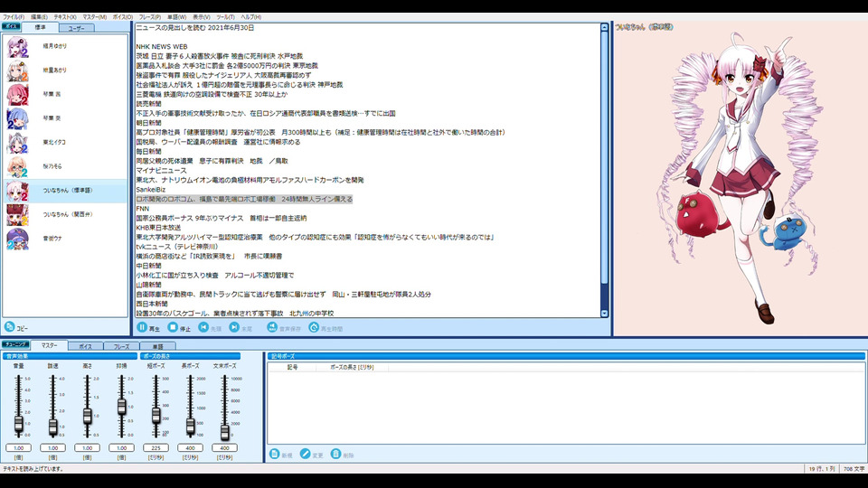Click the 抑揚 value field showing 1.00

click(x=121, y=447)
